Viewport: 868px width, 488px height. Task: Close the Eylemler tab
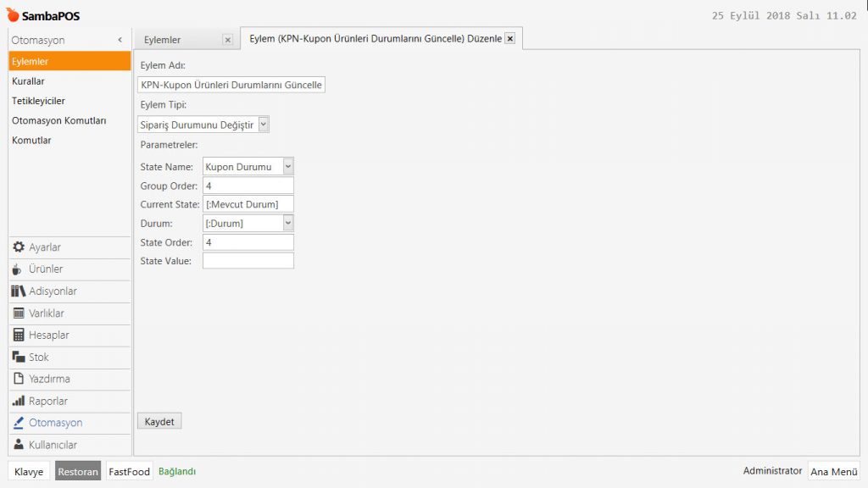coord(227,39)
